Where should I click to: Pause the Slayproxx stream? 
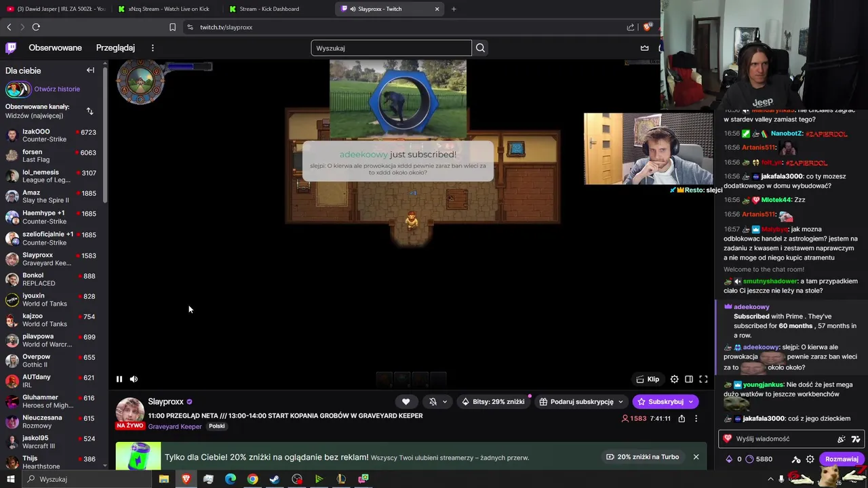coord(119,379)
